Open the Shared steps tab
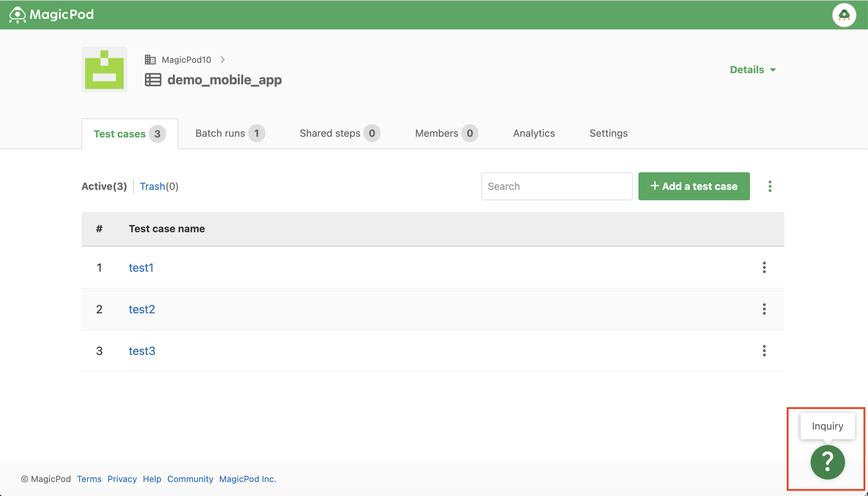The image size is (868, 496). click(x=340, y=134)
